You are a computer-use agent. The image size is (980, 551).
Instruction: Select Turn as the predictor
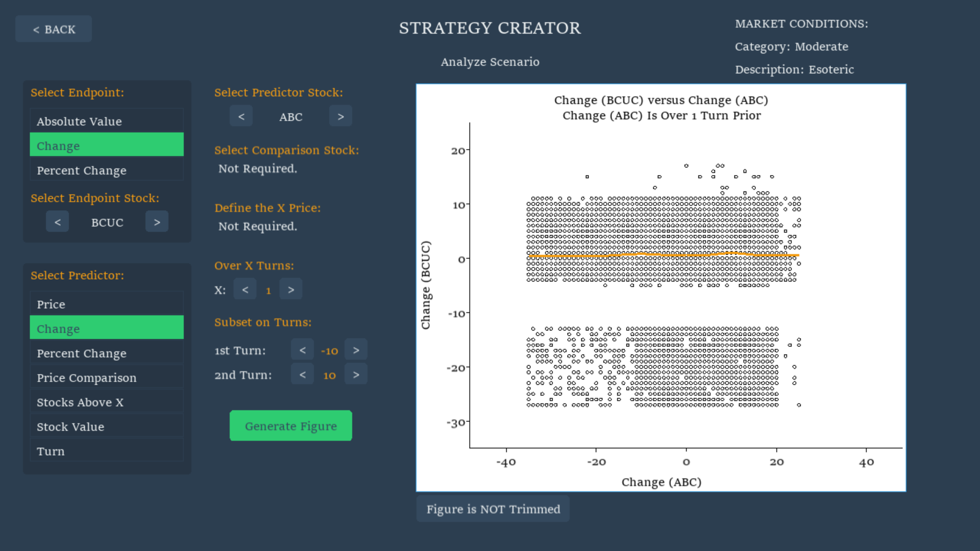107,450
